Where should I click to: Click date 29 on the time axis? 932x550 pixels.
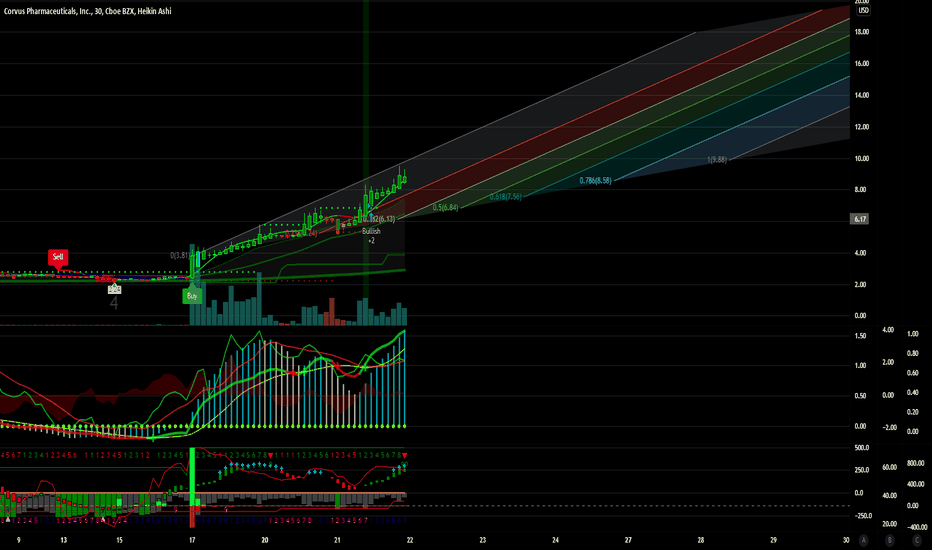tap(773, 540)
